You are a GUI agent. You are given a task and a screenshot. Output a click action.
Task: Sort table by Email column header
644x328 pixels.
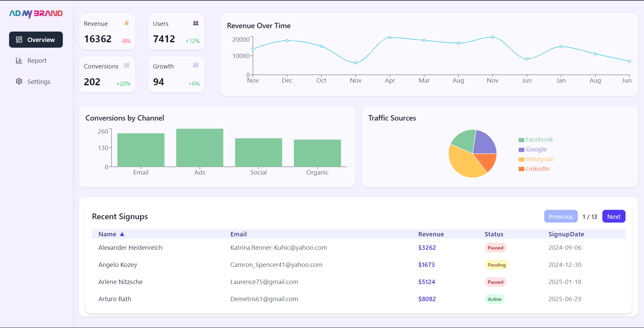(239, 234)
